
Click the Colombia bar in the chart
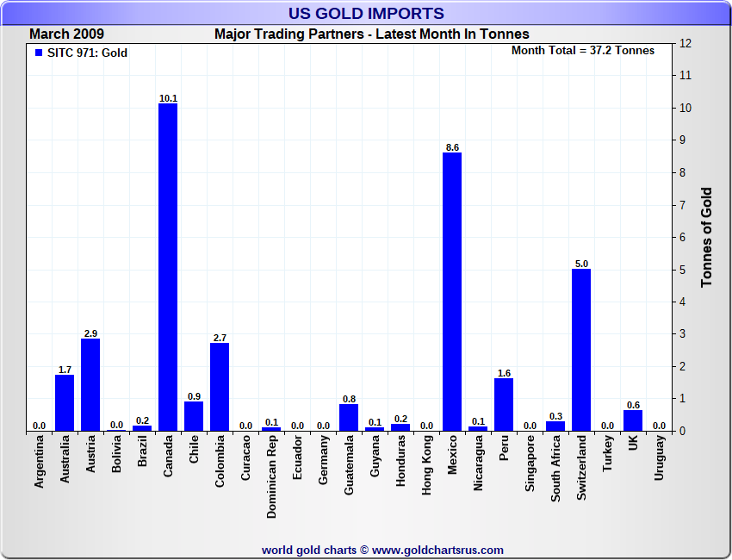click(x=220, y=387)
